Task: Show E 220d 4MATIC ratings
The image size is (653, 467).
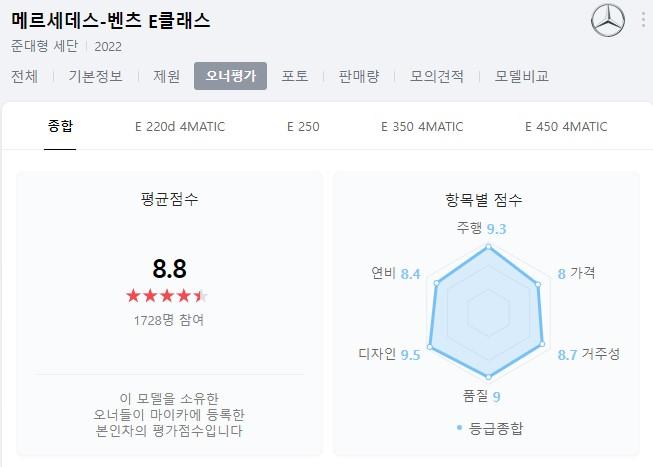Action: coord(180,127)
